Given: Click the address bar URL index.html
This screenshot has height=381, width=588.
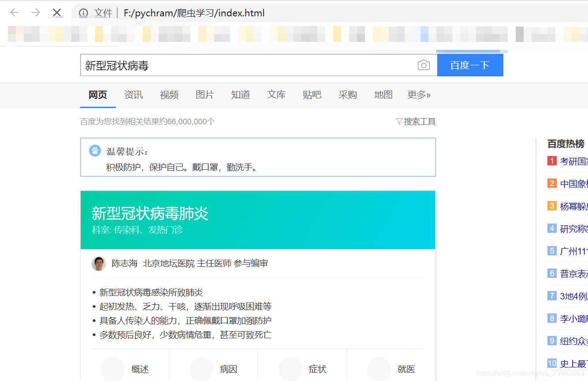Looking at the screenshot, I should pos(194,13).
